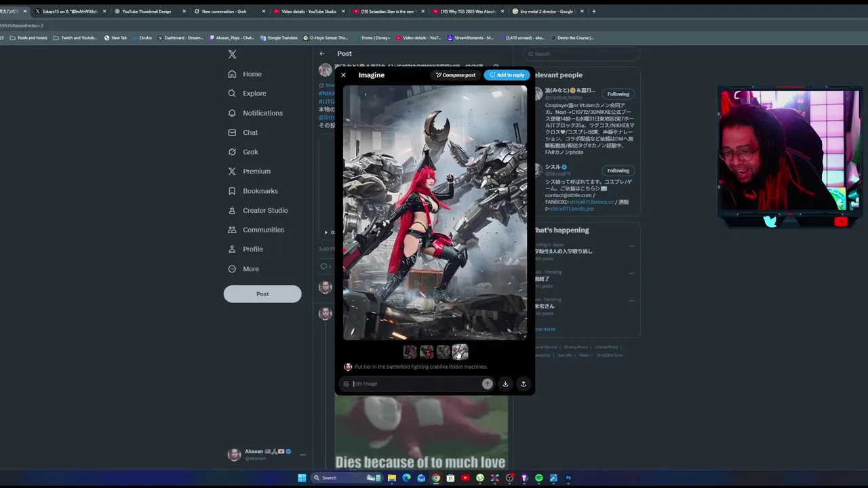Click the first Following button under Relevant people

pos(618,94)
